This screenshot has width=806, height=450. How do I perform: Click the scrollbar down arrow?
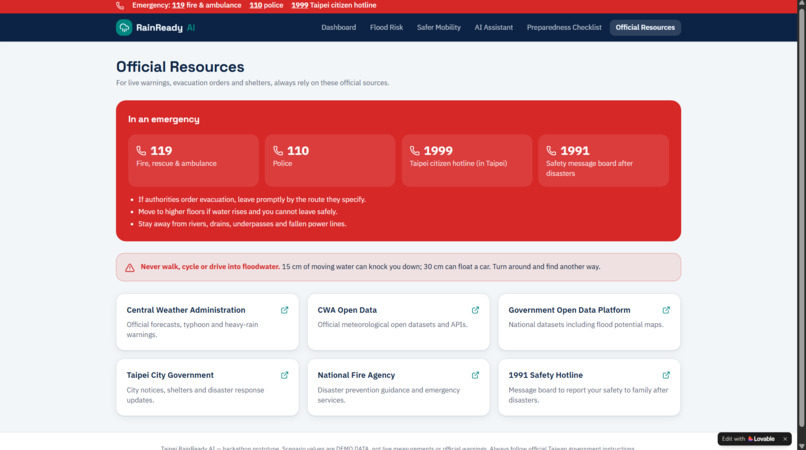click(x=801, y=446)
